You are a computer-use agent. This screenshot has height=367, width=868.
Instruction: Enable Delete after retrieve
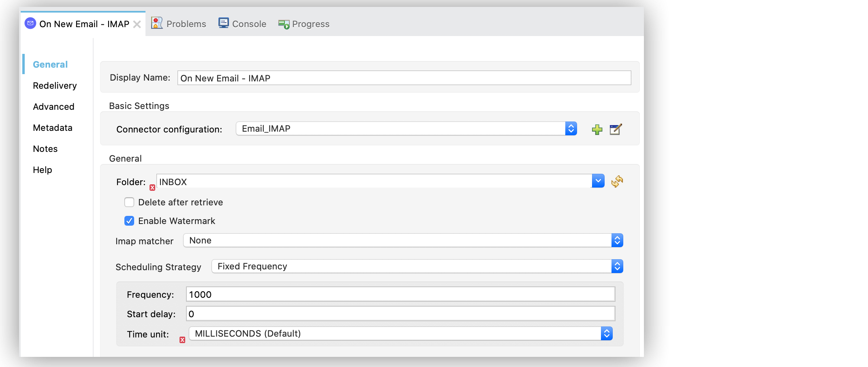pyautogui.click(x=129, y=202)
